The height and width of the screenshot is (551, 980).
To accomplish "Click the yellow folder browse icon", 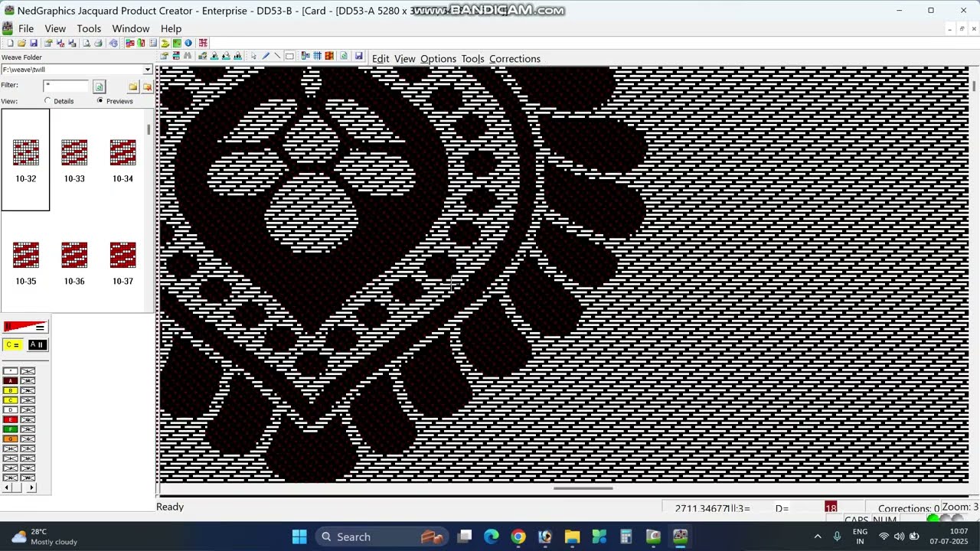I will pyautogui.click(x=133, y=87).
